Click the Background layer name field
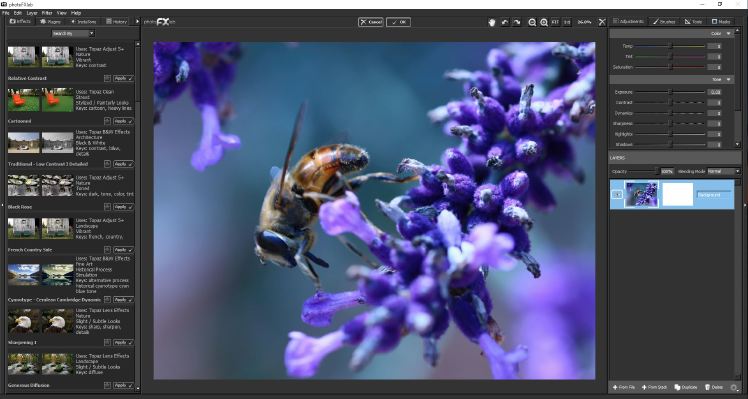 713,195
